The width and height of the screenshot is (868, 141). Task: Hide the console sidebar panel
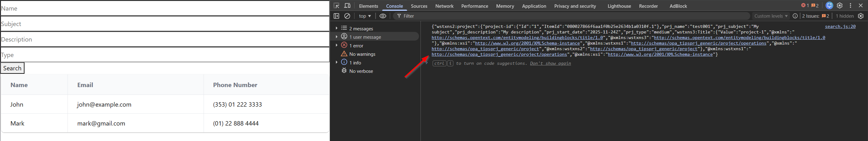(x=336, y=16)
